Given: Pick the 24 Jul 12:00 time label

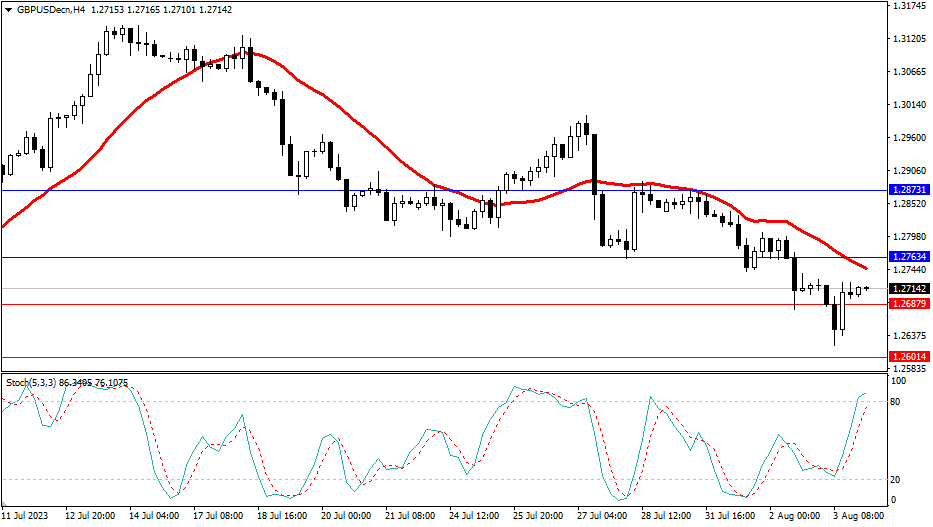Looking at the screenshot, I should point(474,516).
